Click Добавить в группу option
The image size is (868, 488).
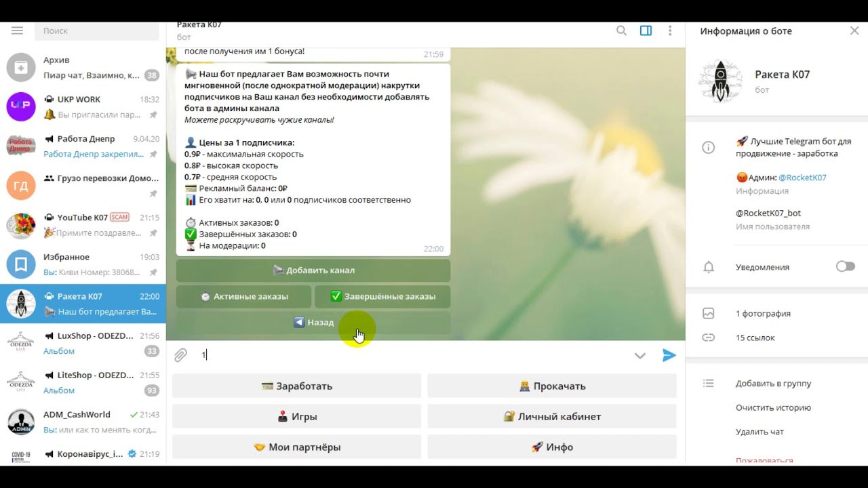(x=773, y=384)
